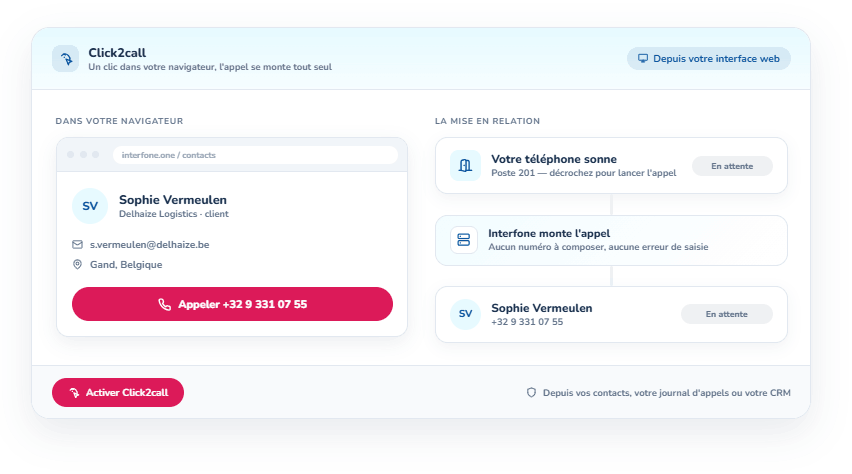Click the cursor icon on Activer Click2call button
The width and height of the screenshot is (852, 474).
coord(74,392)
